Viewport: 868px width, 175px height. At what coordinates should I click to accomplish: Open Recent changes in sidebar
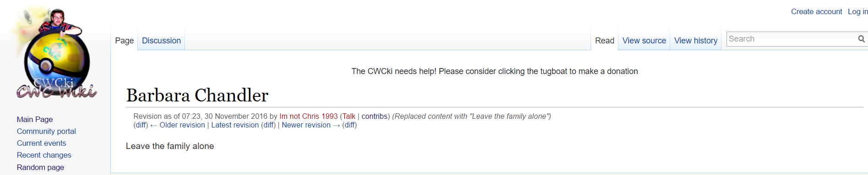[44, 155]
